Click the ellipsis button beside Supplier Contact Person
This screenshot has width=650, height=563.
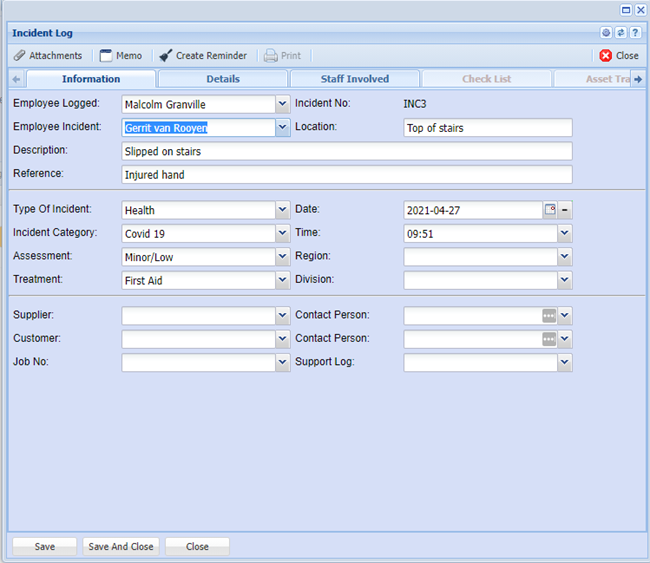548,315
